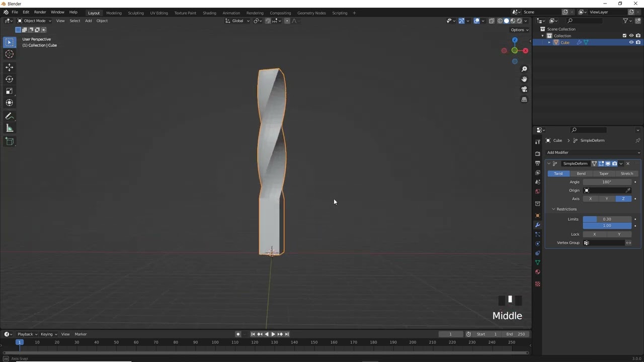Toggle Cube render camera icon in outliner

point(638,42)
